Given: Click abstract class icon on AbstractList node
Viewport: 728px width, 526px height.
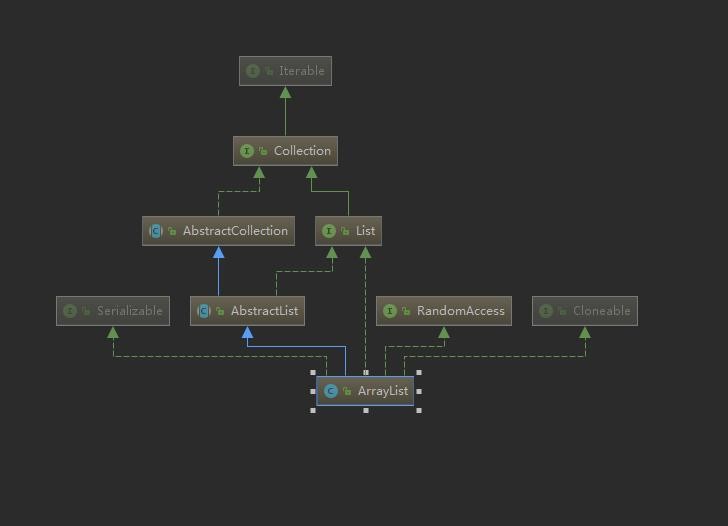Looking at the screenshot, I should 204,311.
